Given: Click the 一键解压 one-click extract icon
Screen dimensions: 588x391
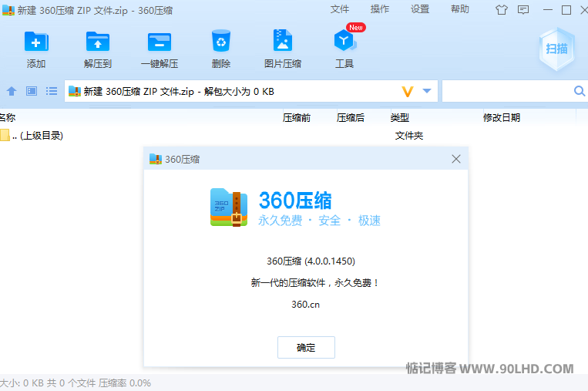Looking at the screenshot, I should [x=160, y=42].
